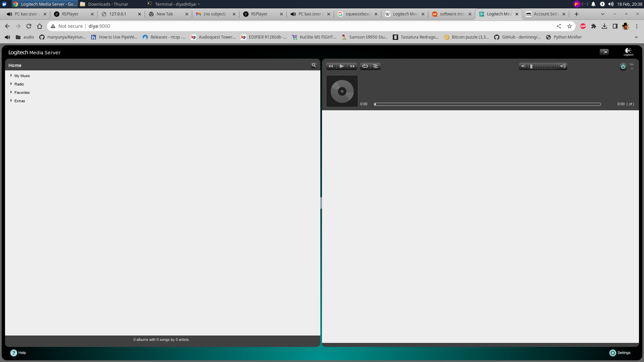Open the My Music link
This screenshot has width=644, height=362.
(22, 76)
